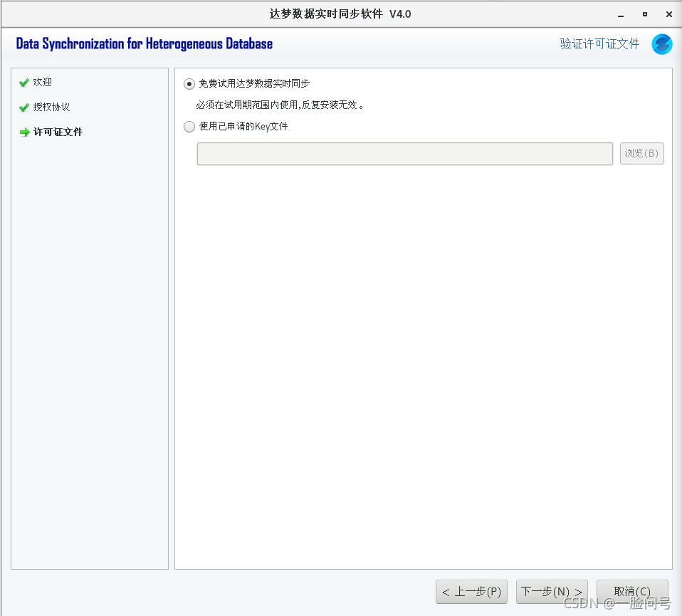Select the 授权协议 step in sidebar
The height and width of the screenshot is (616, 682).
click(51, 107)
